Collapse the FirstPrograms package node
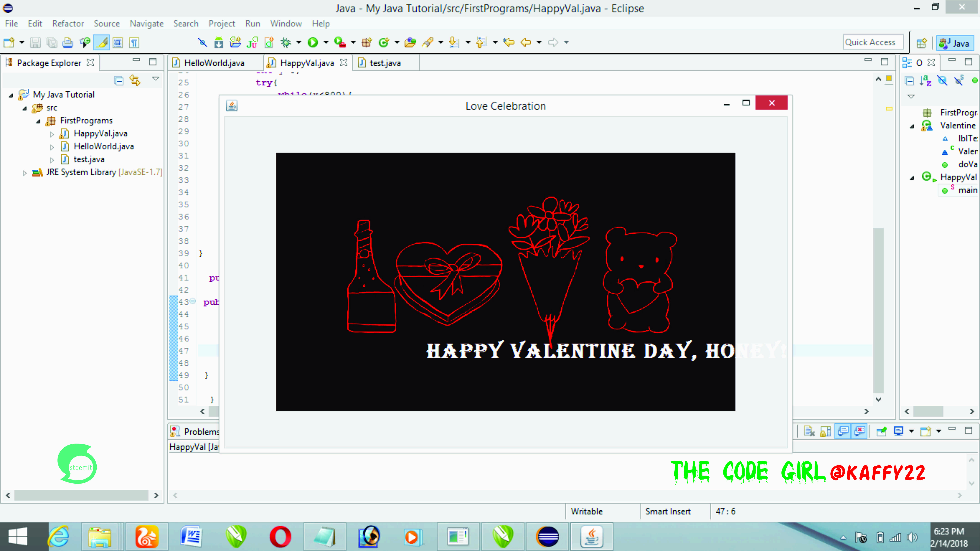This screenshot has height=551, width=980. click(38, 121)
